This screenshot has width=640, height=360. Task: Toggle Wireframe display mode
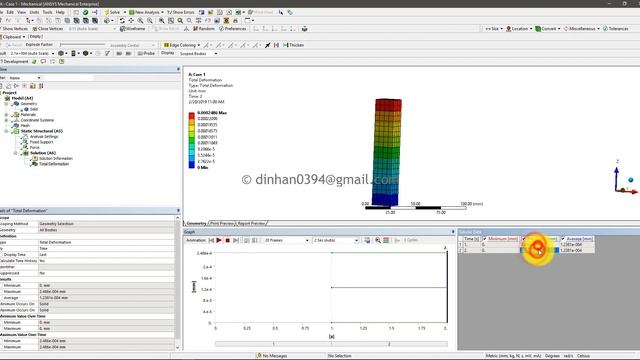tap(133, 29)
